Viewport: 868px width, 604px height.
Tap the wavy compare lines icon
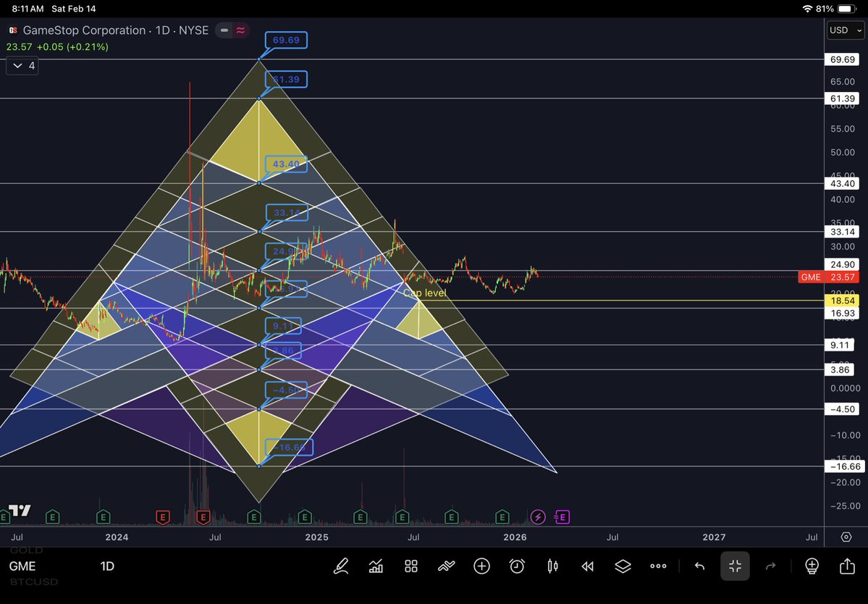pos(446,566)
